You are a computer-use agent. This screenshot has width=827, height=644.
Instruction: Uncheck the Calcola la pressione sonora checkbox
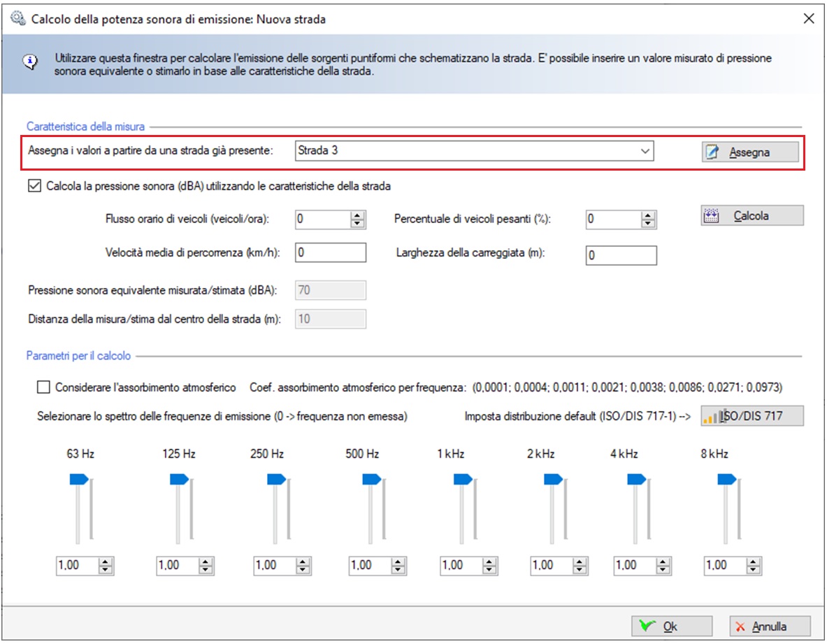click(35, 186)
